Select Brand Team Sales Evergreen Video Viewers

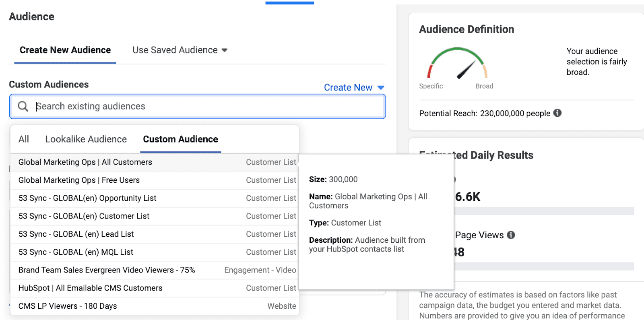pos(107,270)
